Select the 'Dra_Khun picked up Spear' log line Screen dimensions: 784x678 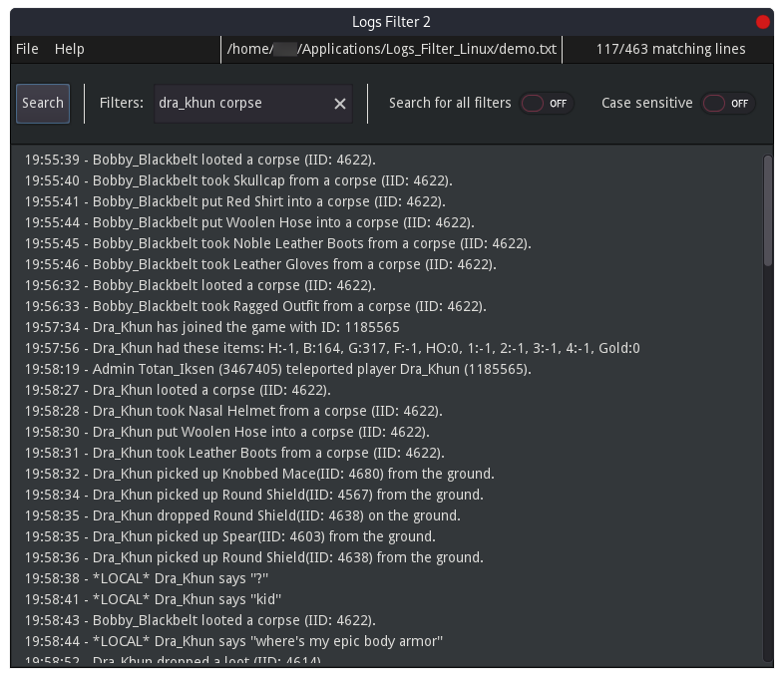click(x=230, y=536)
